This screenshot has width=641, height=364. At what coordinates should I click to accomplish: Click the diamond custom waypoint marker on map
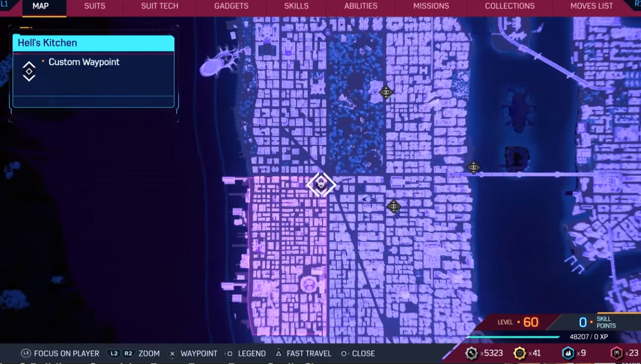[321, 184]
